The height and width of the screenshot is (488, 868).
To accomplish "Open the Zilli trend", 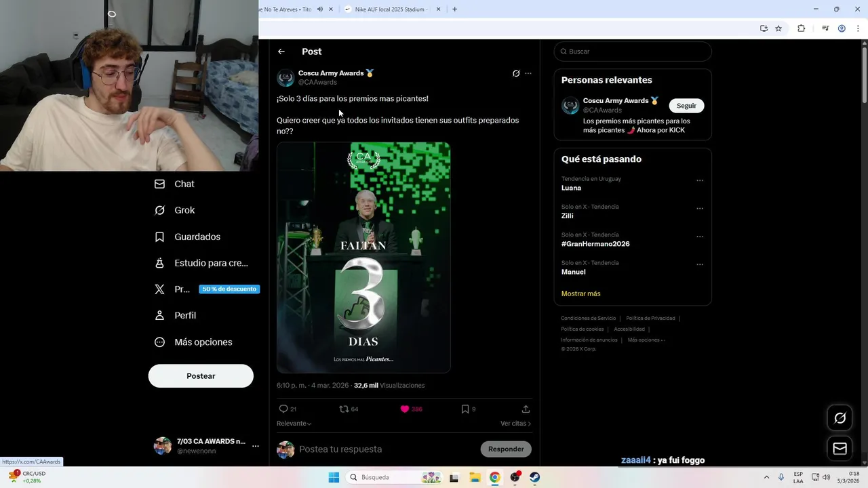I will coord(568,216).
